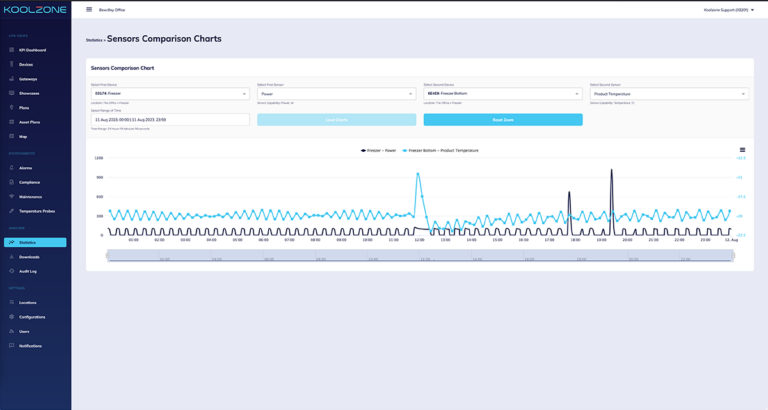Viewport: 768px width, 410px height.
Task: Open the KPI Dashboard page icon
Action: tap(12, 50)
